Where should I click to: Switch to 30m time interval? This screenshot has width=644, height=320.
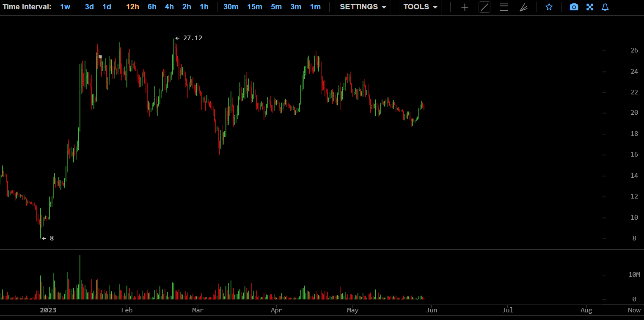pos(231,7)
